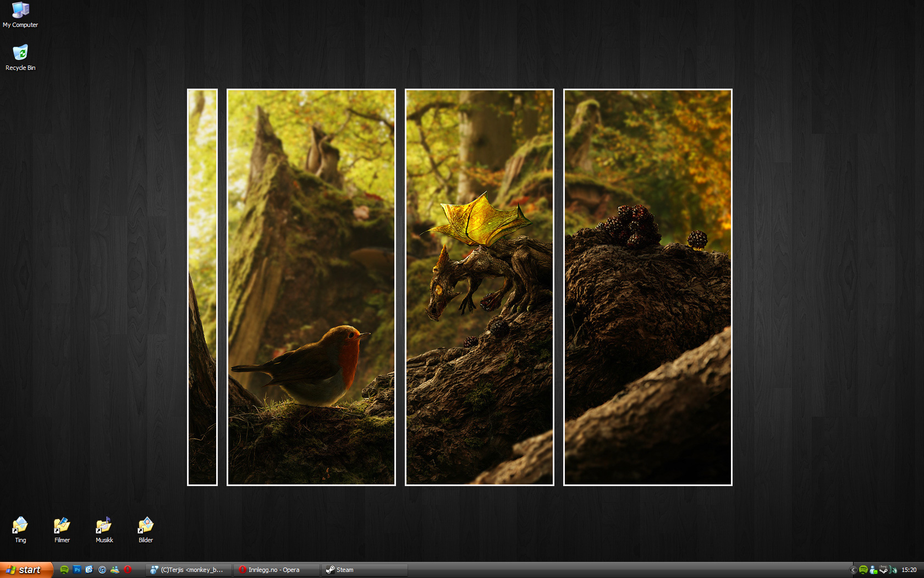Click the Messenger status tray icon
Screen dimensions: 924x578
(x=873, y=570)
